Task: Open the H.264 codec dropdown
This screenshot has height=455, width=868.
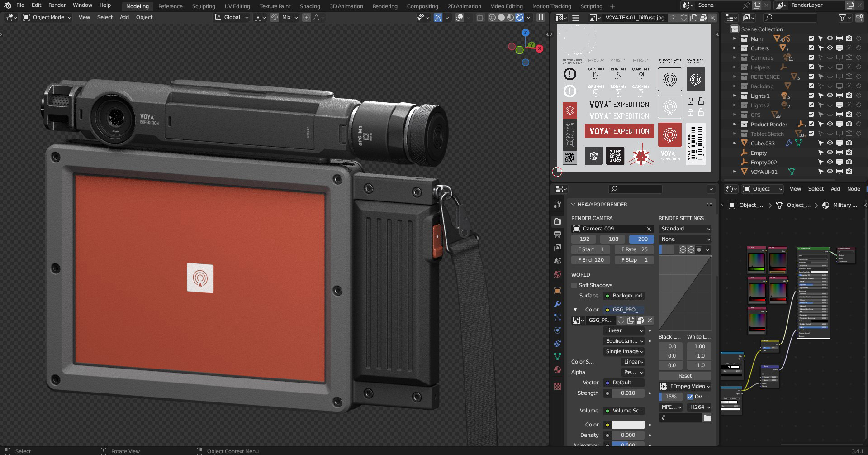Action: [x=699, y=407]
